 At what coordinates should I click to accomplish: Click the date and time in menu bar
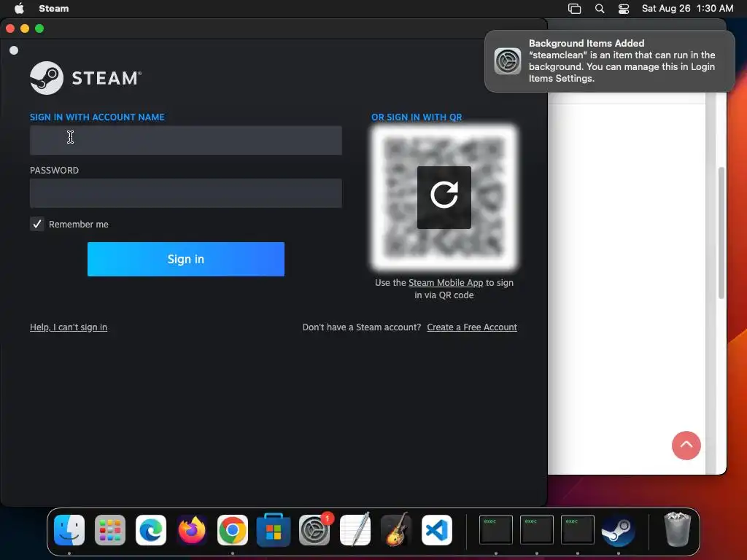pyautogui.click(x=687, y=9)
